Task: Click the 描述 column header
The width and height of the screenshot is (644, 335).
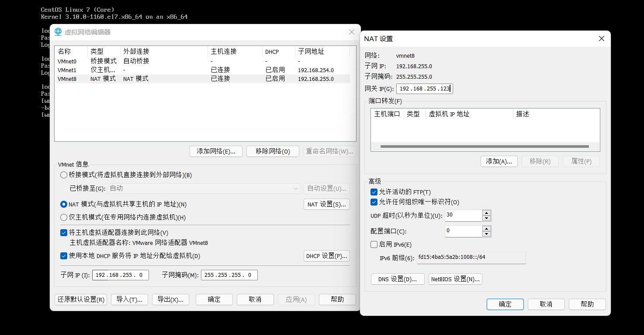Action: pos(556,114)
